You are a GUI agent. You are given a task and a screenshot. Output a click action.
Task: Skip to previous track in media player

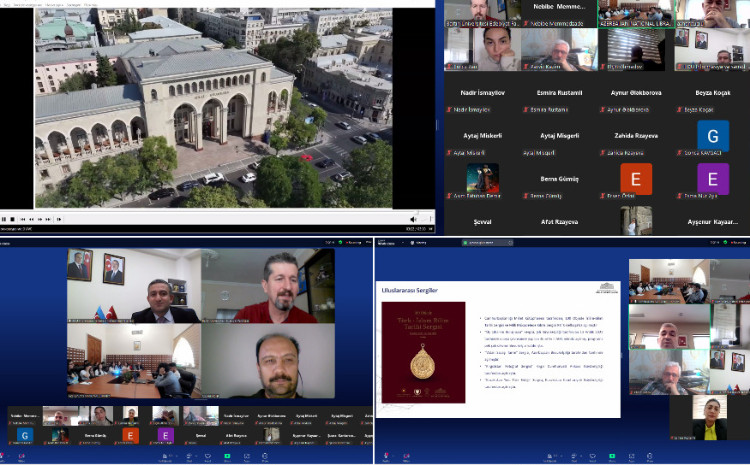pyautogui.click(x=24, y=218)
